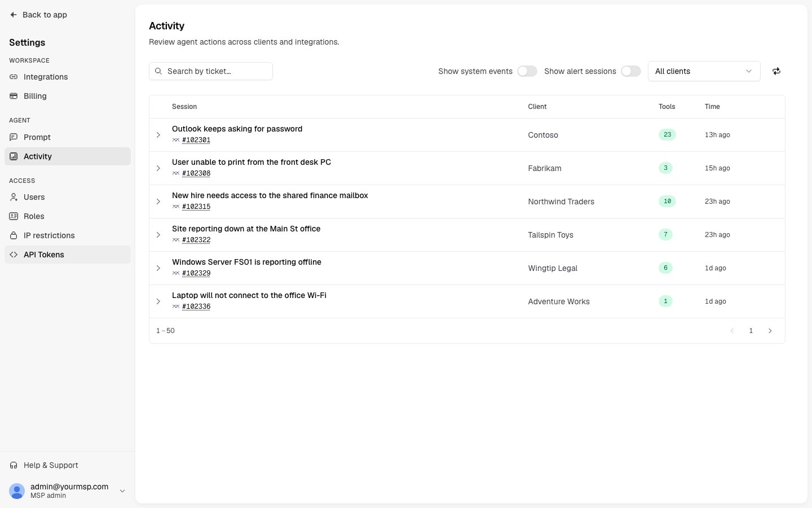The width and height of the screenshot is (812, 508).
Task: Click the Fabrikam client cell
Action: (545, 168)
